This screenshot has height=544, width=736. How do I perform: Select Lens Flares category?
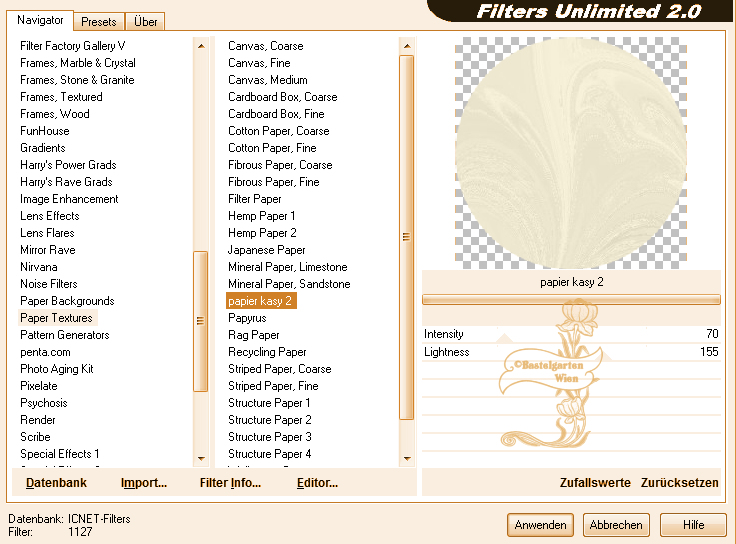click(47, 233)
